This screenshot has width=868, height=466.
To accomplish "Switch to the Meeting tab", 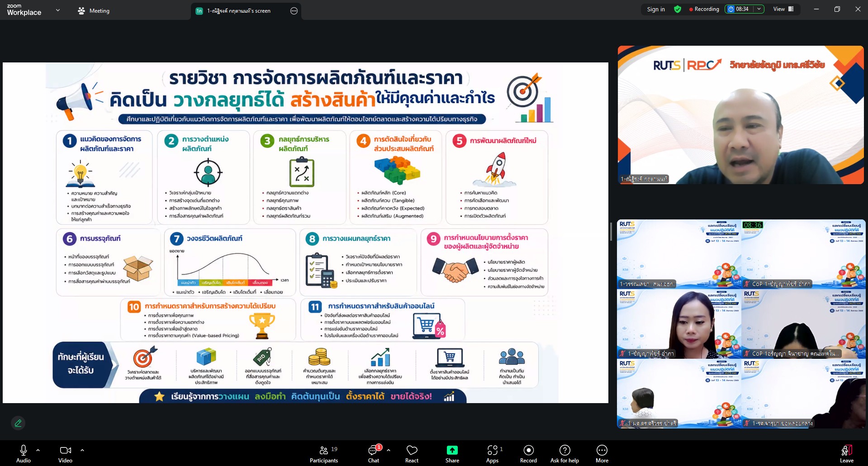I will tap(94, 11).
